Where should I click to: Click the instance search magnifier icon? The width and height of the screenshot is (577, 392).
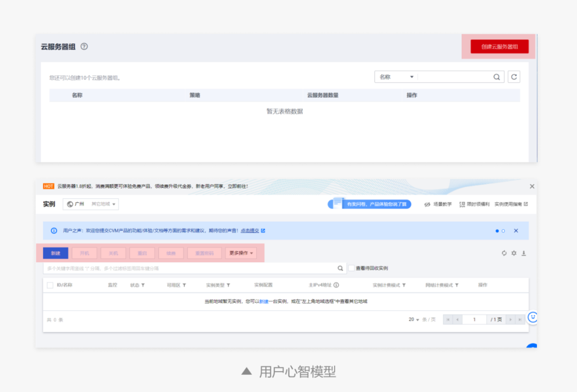coord(340,269)
